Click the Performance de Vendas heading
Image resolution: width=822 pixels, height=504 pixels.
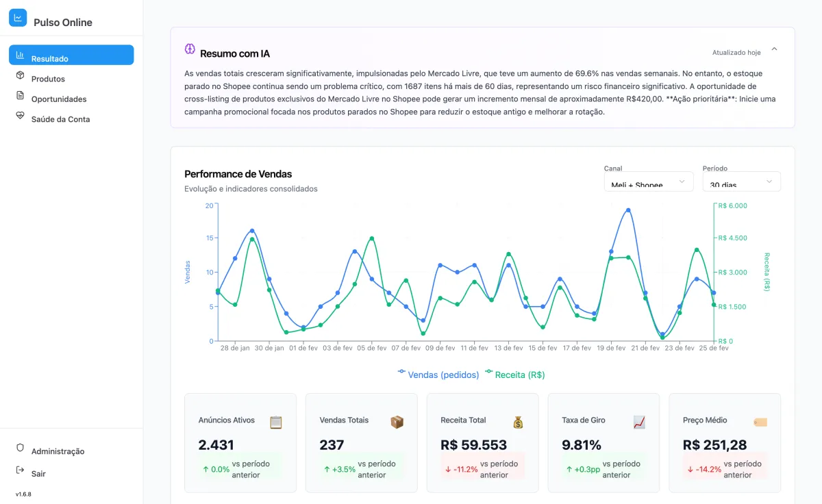pos(238,174)
